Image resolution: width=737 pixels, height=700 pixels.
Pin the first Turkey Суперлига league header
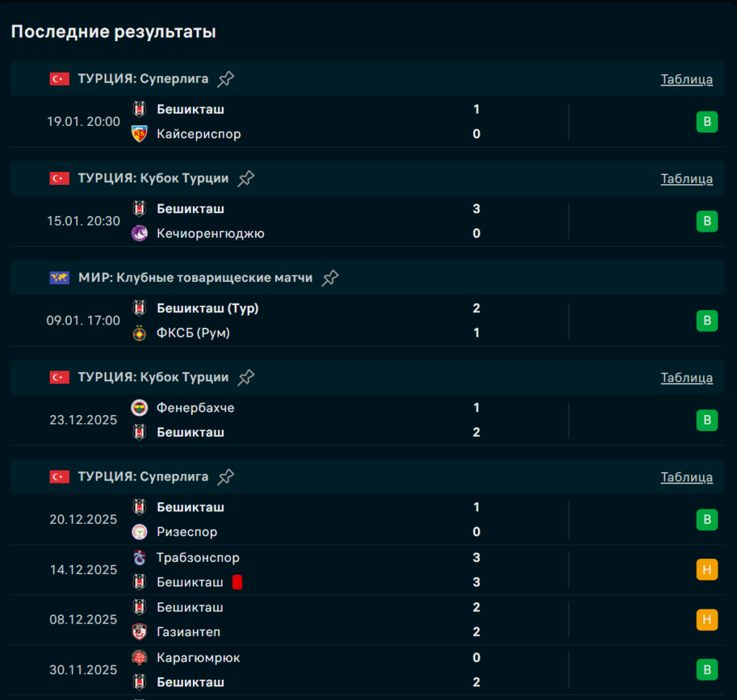226,79
